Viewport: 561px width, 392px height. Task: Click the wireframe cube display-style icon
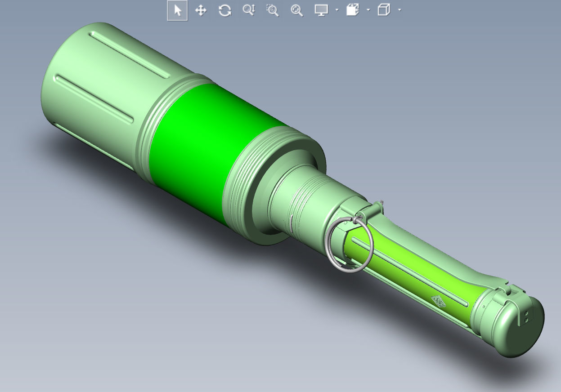tap(384, 10)
